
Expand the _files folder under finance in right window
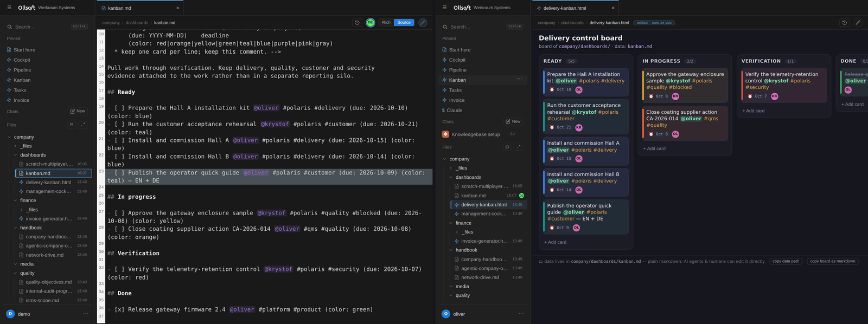(457, 232)
